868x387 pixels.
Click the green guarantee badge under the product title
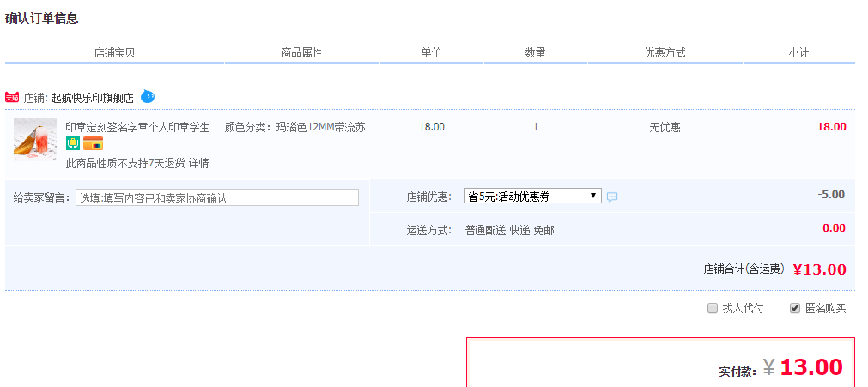tap(73, 143)
